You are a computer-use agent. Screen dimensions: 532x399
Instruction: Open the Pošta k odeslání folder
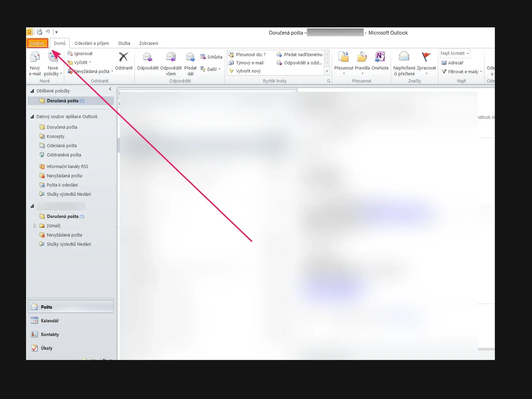click(62, 185)
